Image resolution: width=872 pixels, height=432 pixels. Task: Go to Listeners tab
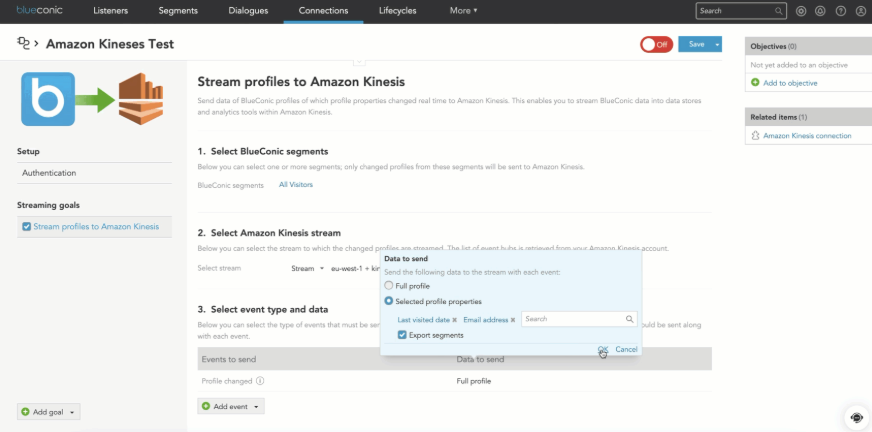coord(111,11)
